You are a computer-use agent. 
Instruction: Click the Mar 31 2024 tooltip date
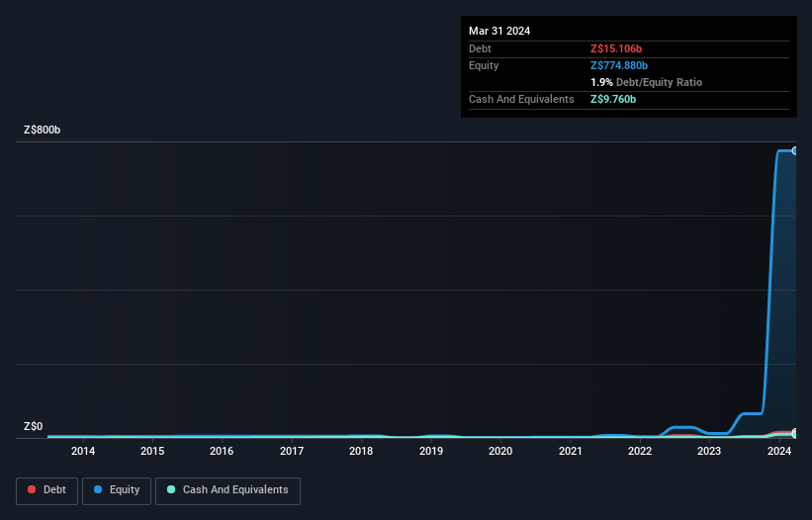(x=499, y=31)
